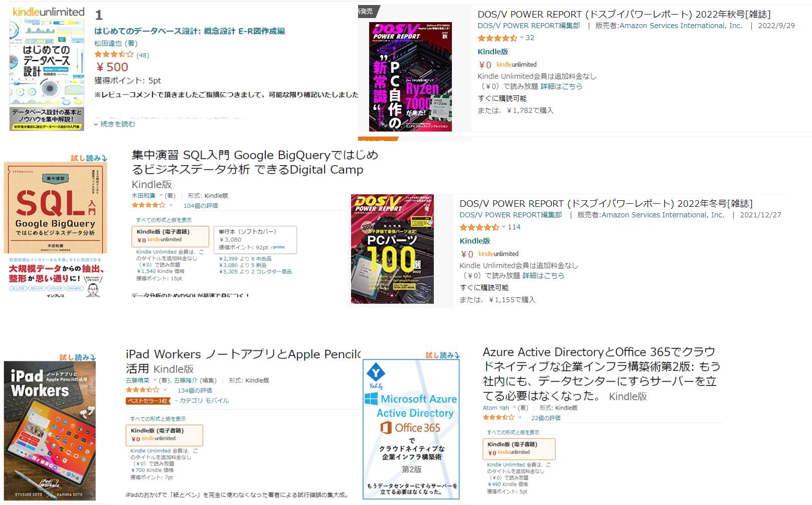Viewport: 812px width, 505px height.
Task: Expand 続きを読む under database design book
Action: [115, 124]
